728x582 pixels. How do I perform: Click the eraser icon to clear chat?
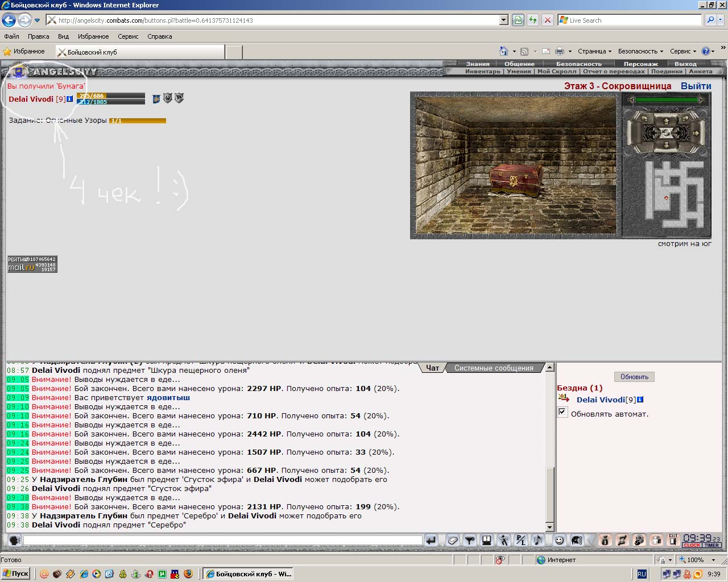click(x=453, y=541)
